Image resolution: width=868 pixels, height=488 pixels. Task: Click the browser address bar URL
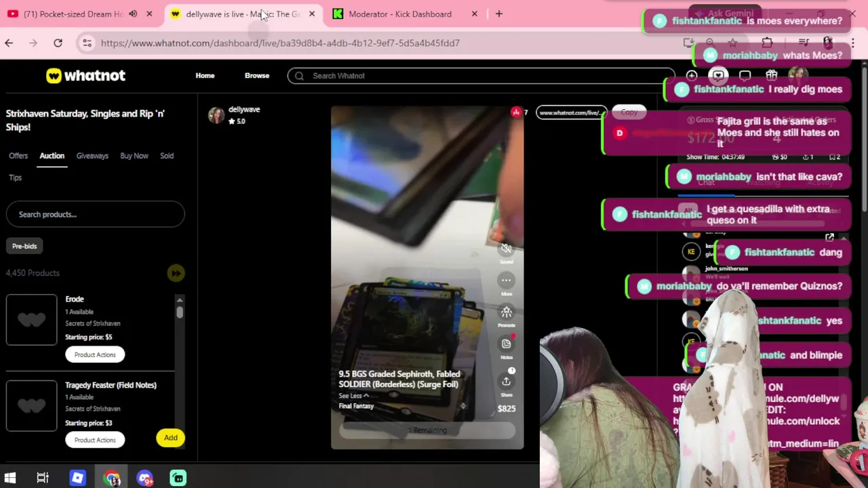point(280,43)
